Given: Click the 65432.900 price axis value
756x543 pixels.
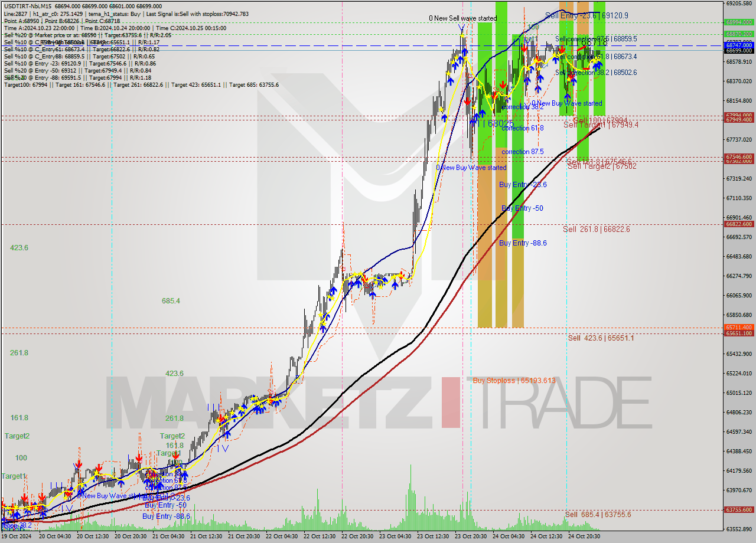Looking at the screenshot, I should (x=739, y=354).
